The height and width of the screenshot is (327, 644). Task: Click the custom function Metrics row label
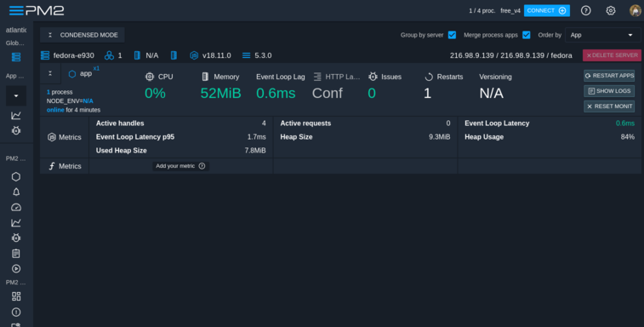65,166
